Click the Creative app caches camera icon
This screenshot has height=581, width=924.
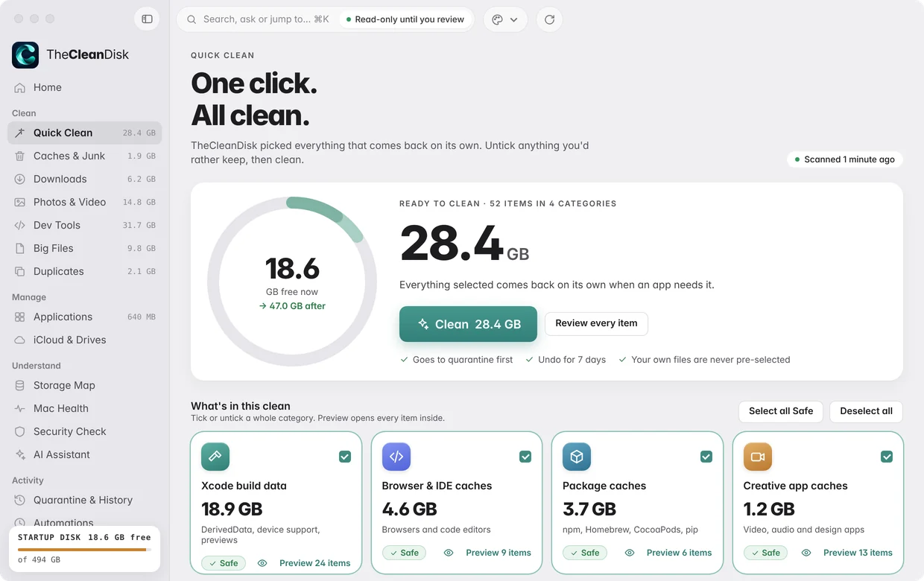point(757,457)
